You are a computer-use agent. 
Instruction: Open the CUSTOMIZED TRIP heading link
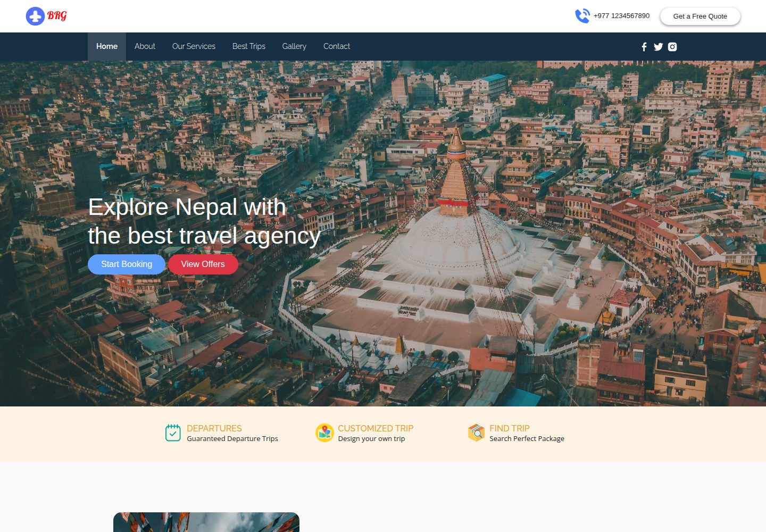click(376, 428)
